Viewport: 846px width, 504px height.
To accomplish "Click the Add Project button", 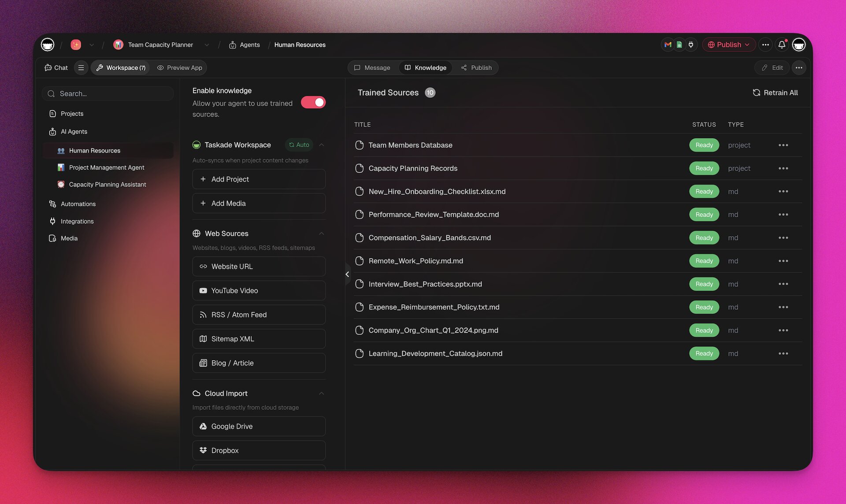I will (x=259, y=179).
